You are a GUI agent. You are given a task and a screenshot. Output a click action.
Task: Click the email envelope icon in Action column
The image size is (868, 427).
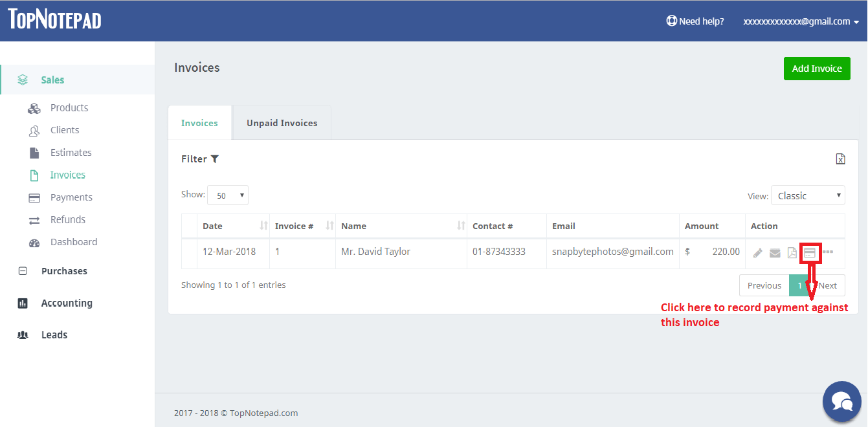point(775,253)
